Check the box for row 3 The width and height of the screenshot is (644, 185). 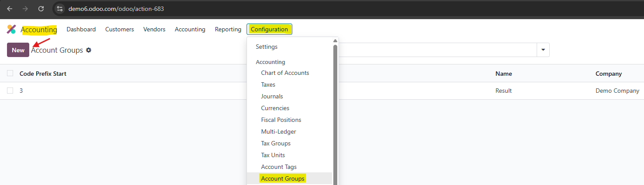pos(10,91)
